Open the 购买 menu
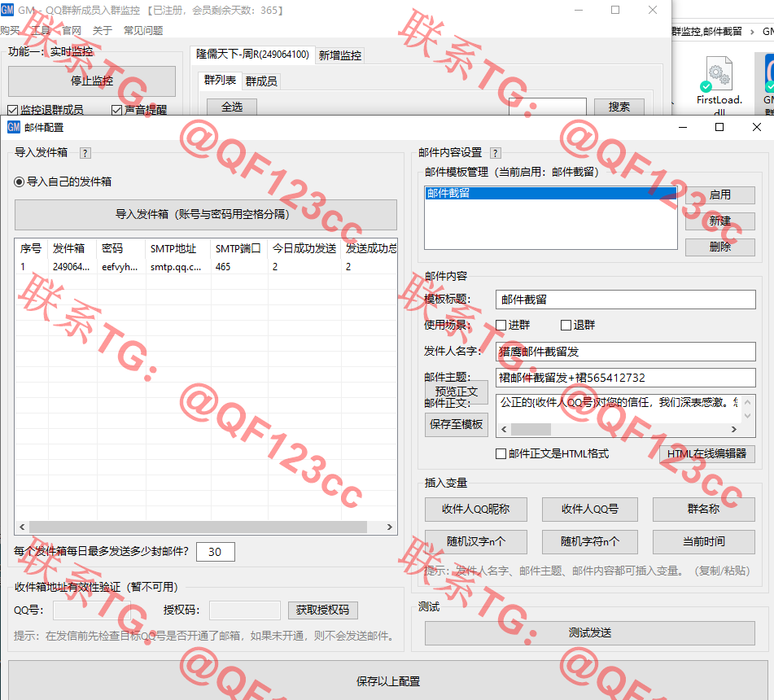Viewport: 774px width, 700px height. click(x=10, y=31)
